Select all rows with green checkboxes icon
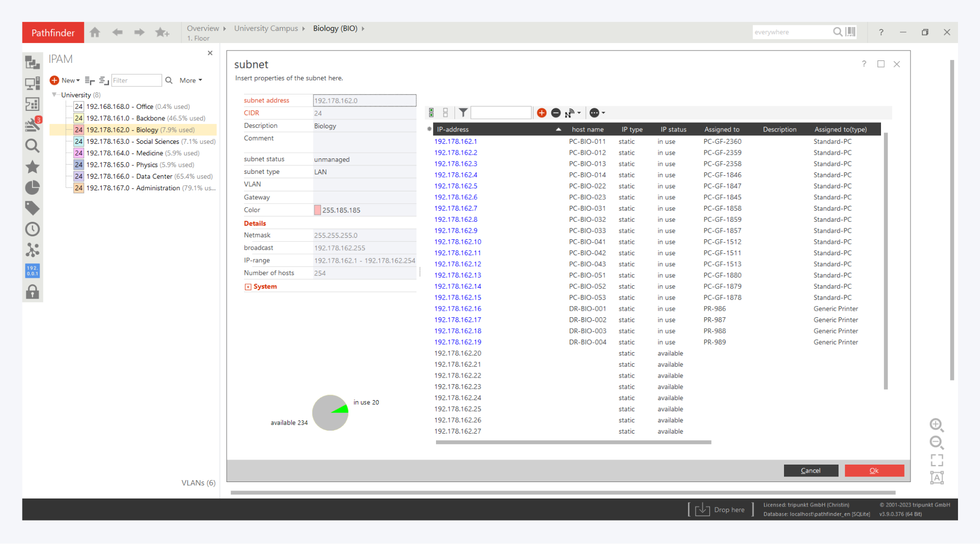980x544 pixels. [x=431, y=113]
